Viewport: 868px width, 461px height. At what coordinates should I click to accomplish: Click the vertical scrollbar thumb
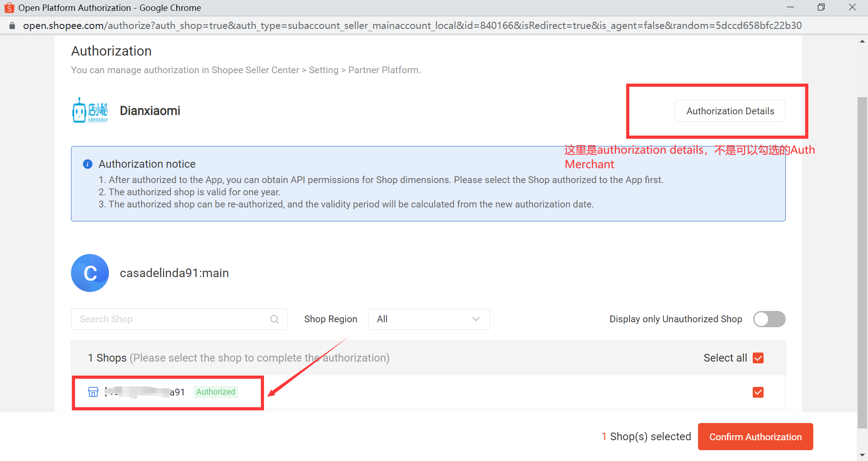[x=862, y=262]
